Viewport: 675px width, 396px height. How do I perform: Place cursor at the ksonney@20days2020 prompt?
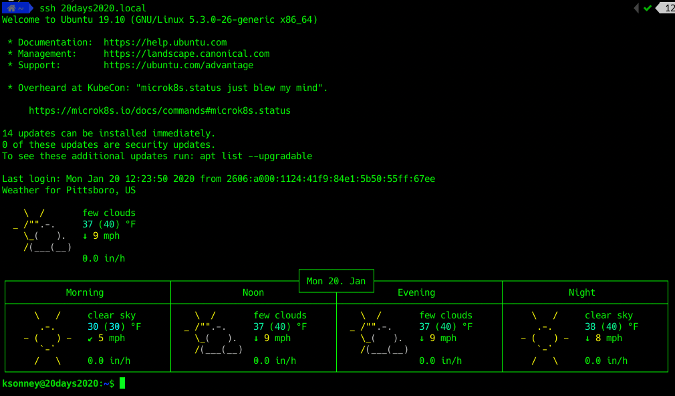point(123,383)
